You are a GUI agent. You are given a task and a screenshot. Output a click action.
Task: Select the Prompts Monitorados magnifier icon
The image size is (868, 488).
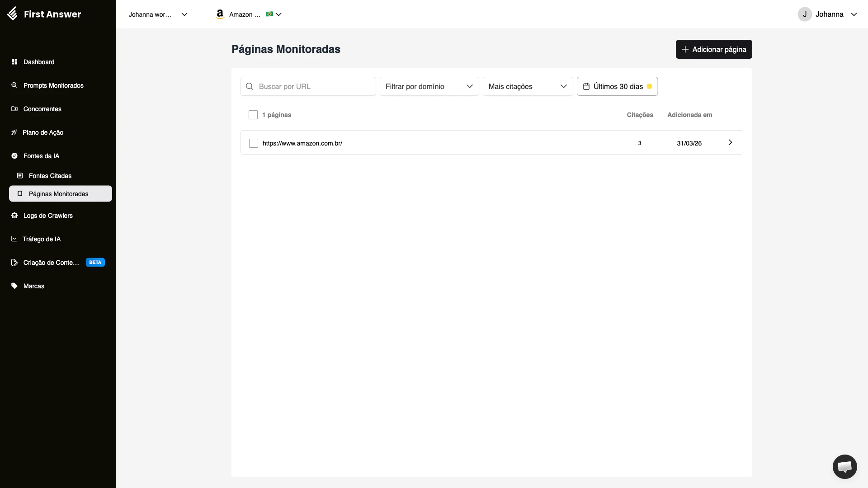(x=14, y=85)
